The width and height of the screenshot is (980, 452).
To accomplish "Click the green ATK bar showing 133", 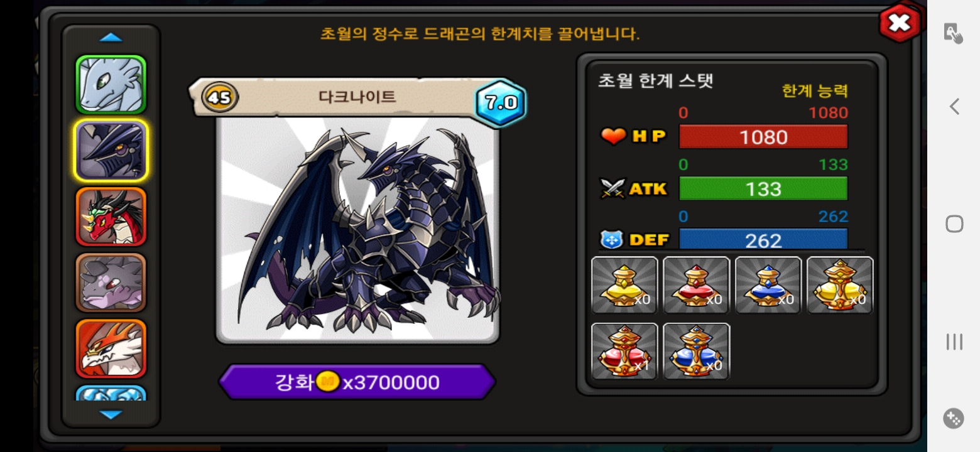I will point(763,188).
